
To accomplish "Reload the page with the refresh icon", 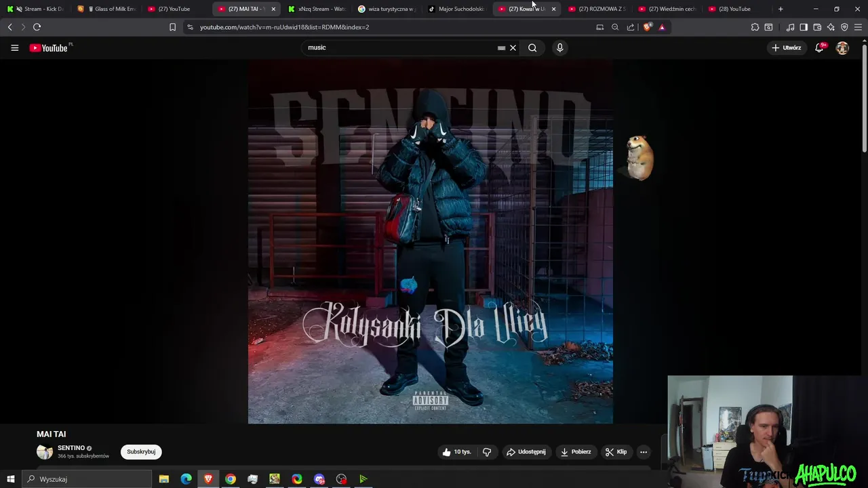I will pyautogui.click(x=37, y=27).
